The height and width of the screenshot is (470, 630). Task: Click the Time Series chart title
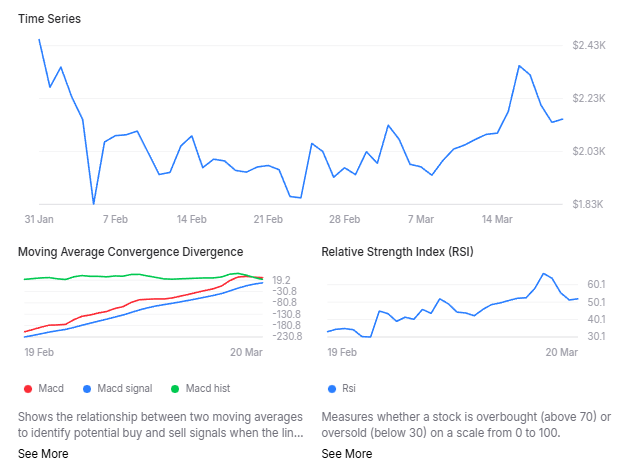50,19
